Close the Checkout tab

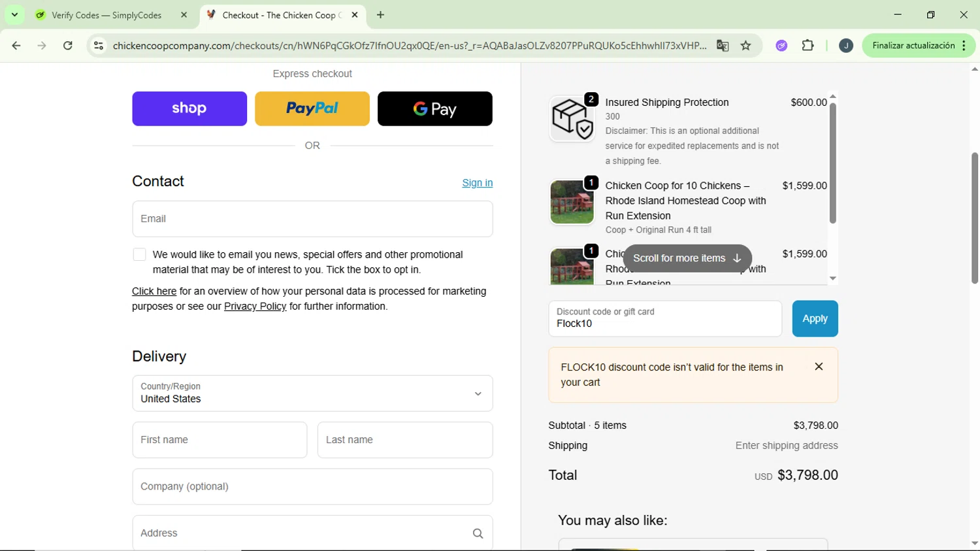coord(355,15)
